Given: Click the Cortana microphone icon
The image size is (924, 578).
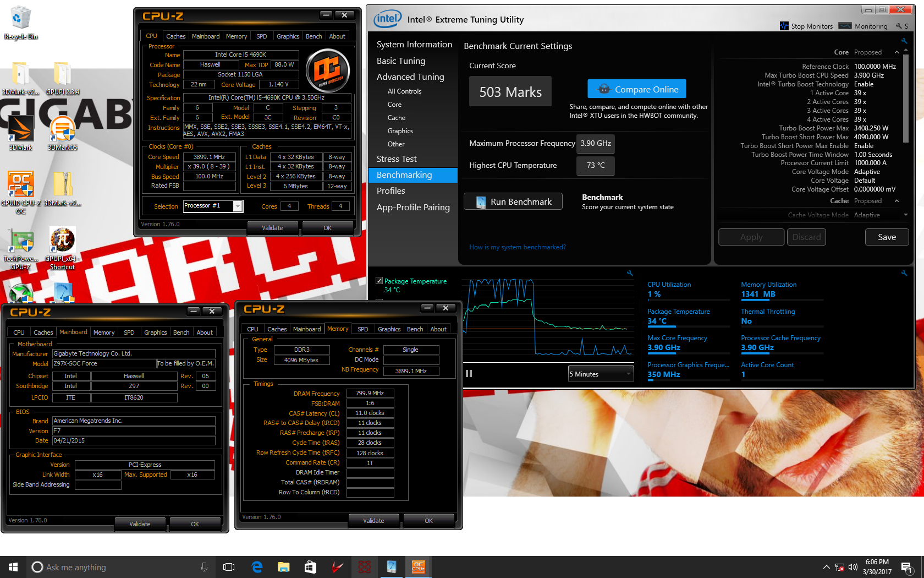Looking at the screenshot, I should [204, 567].
